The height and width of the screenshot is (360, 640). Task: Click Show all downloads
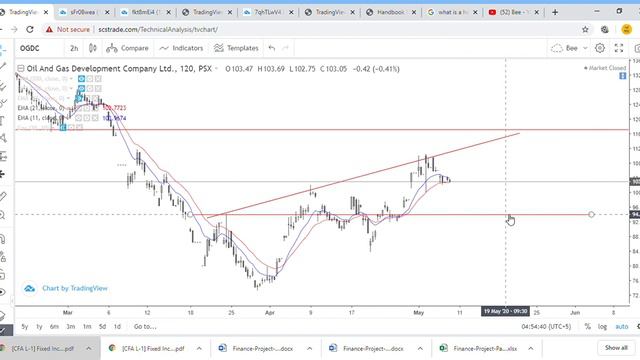[x=616, y=348]
